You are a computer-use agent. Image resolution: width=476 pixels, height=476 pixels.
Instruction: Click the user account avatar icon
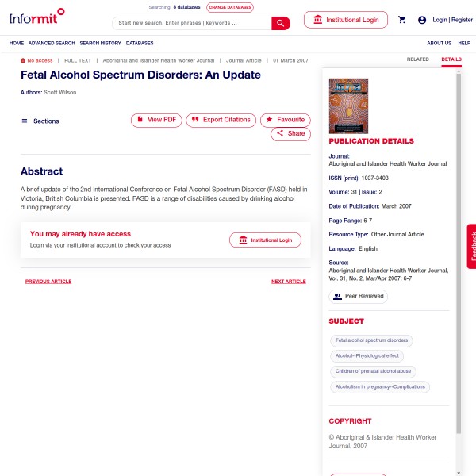click(422, 20)
